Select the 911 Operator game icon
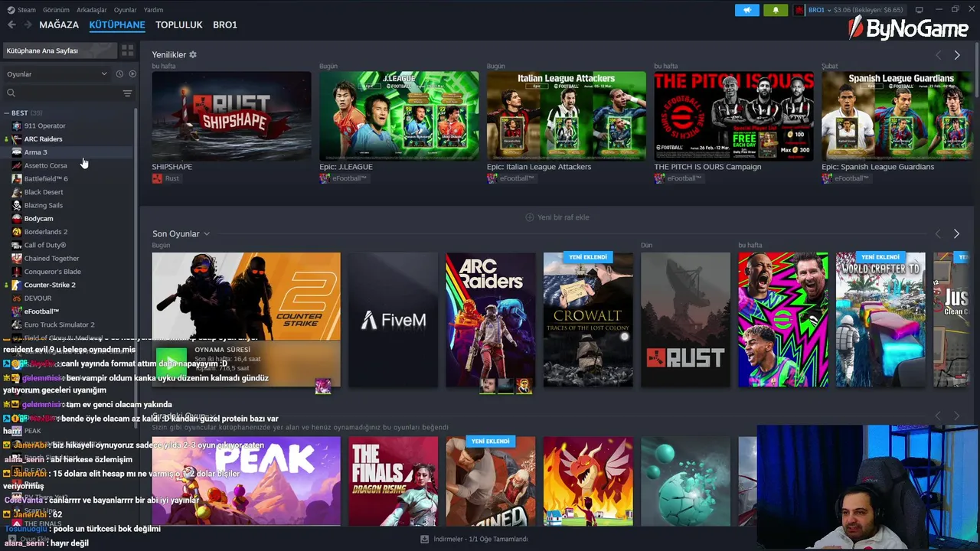Image resolution: width=980 pixels, height=551 pixels. coord(17,126)
